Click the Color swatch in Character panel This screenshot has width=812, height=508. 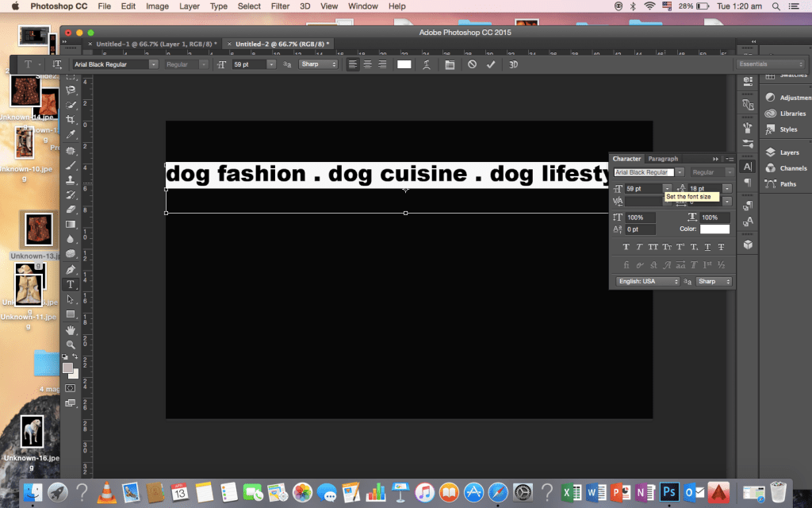click(x=714, y=229)
